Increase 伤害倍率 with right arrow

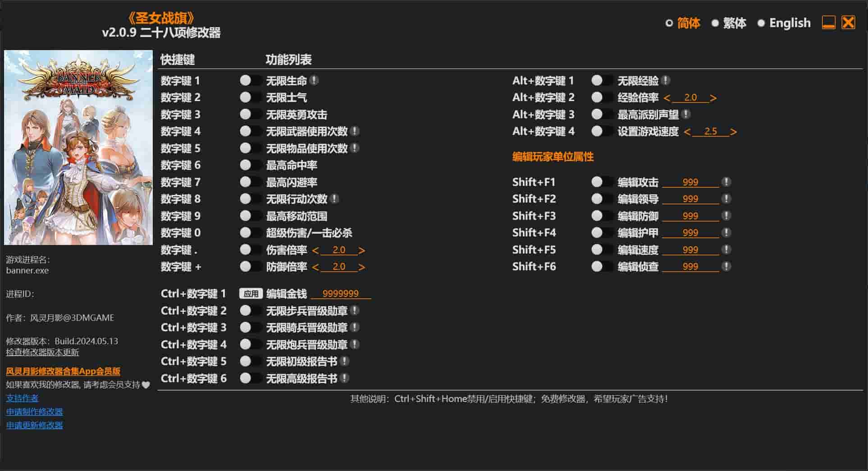click(361, 250)
